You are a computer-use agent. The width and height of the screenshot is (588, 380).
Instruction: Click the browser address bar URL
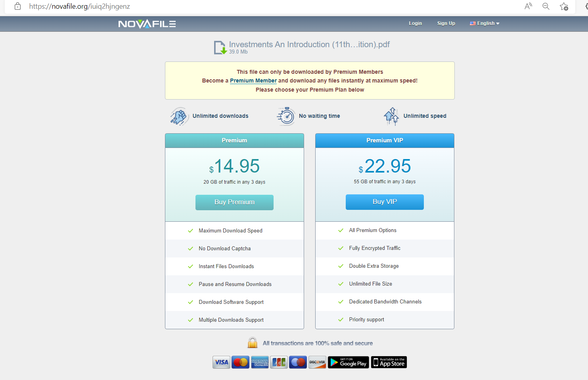pos(79,6)
